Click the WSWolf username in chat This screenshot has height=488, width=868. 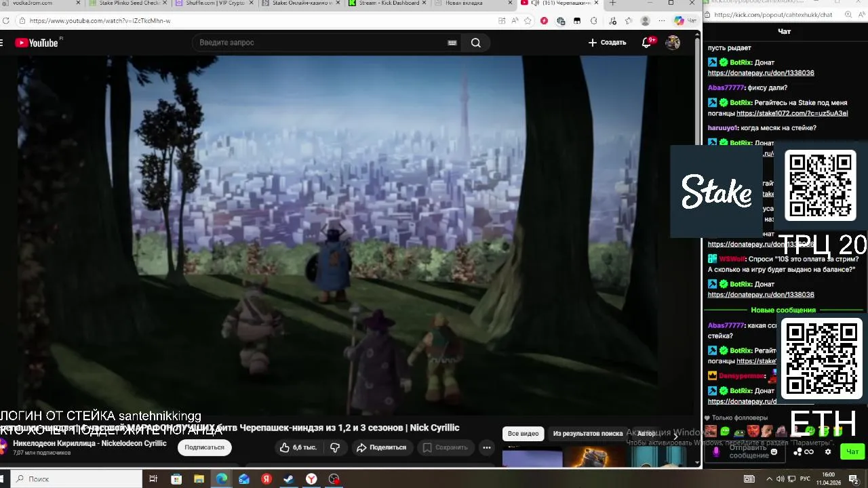(x=732, y=259)
